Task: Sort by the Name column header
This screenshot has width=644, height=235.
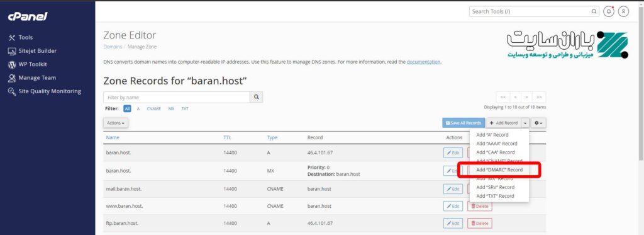Action: [113, 137]
